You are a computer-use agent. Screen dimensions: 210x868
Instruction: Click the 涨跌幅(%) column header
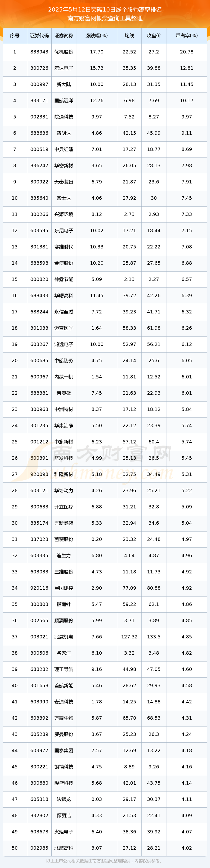97,36
